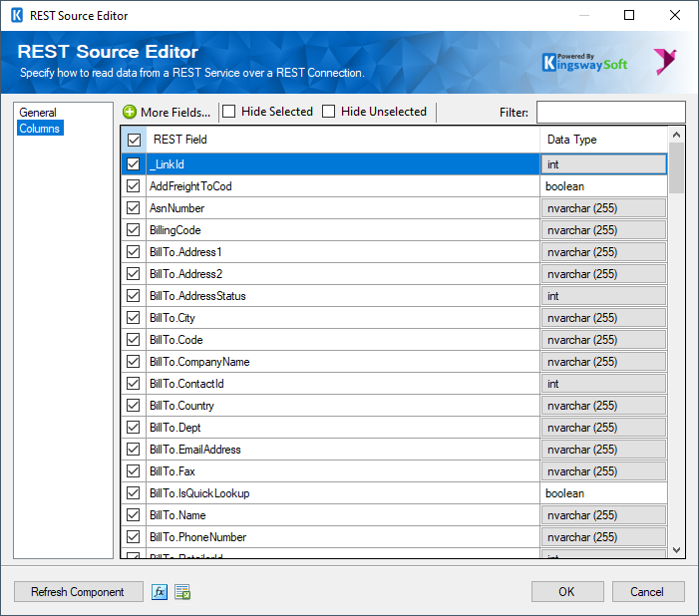
Task: Click the column mapping icon beside fx
Action: click(182, 592)
